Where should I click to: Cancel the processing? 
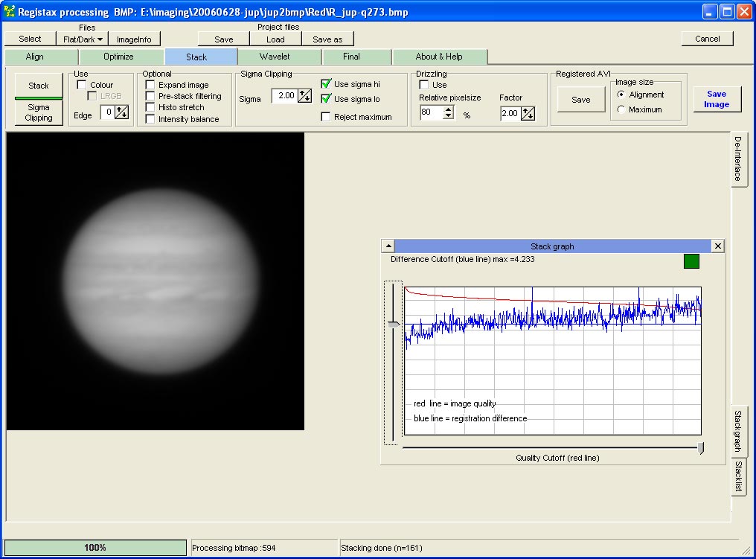(708, 39)
